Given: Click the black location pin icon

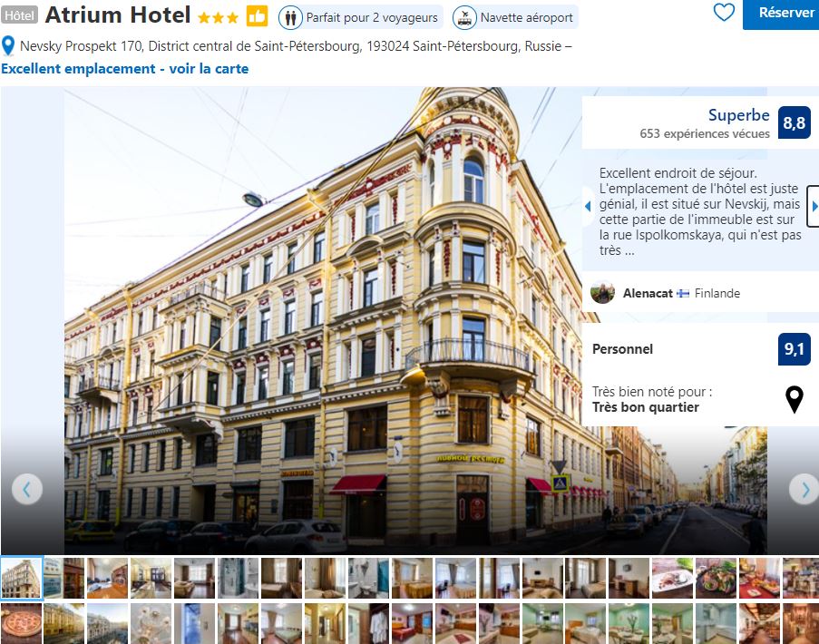Looking at the screenshot, I should (794, 400).
